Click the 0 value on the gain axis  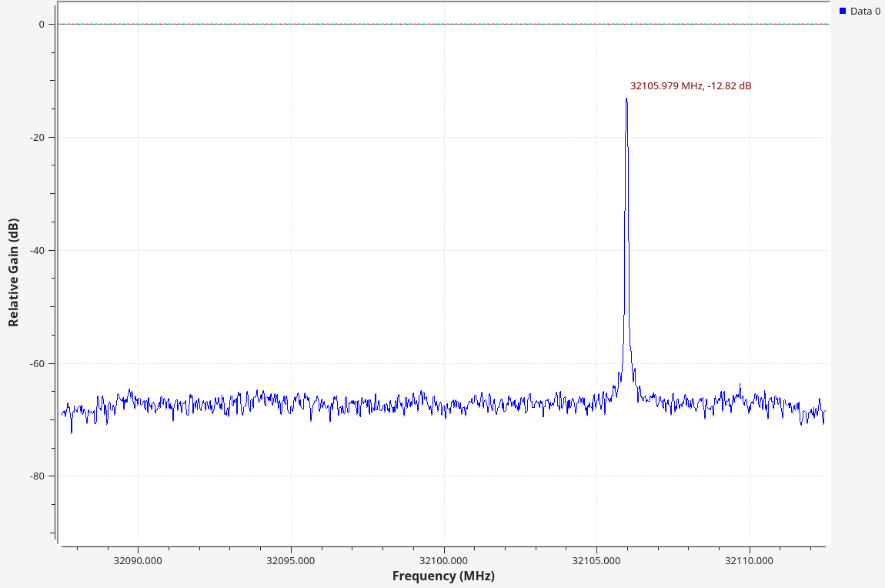[x=42, y=24]
